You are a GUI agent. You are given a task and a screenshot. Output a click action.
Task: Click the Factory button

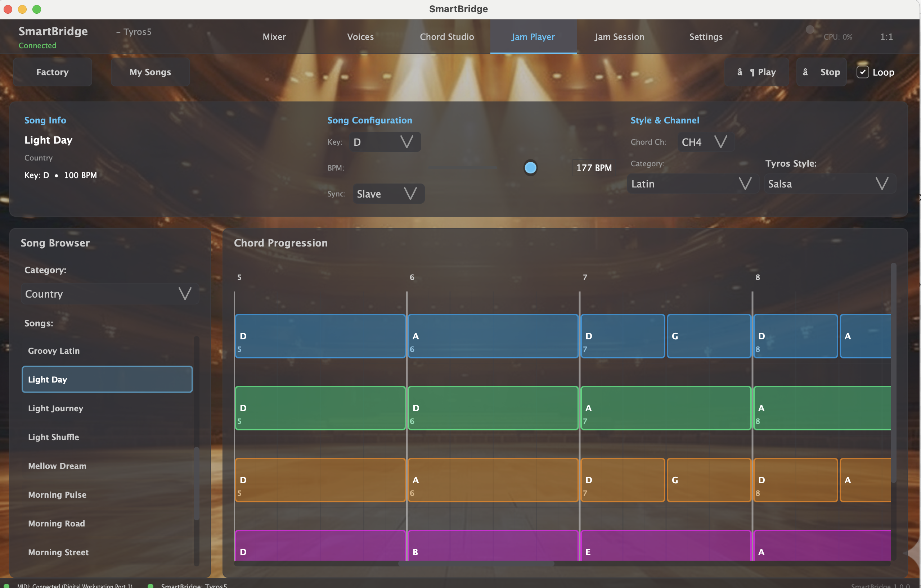tap(53, 72)
